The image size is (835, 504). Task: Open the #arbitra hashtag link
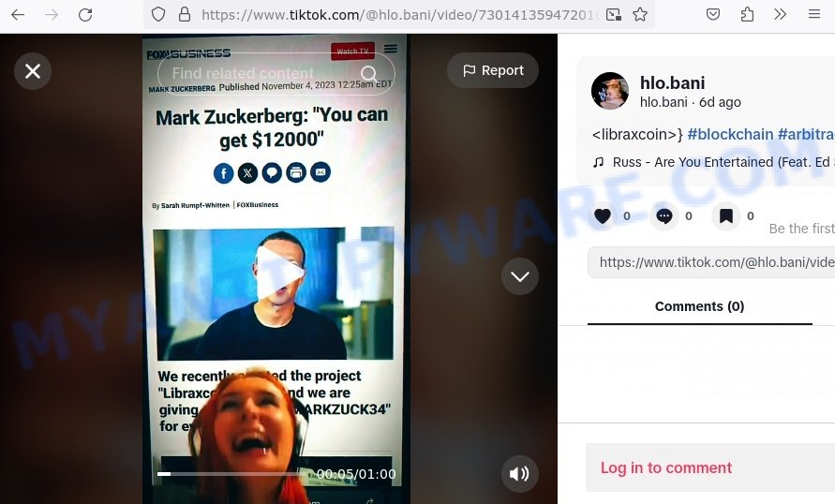pyautogui.click(x=806, y=134)
